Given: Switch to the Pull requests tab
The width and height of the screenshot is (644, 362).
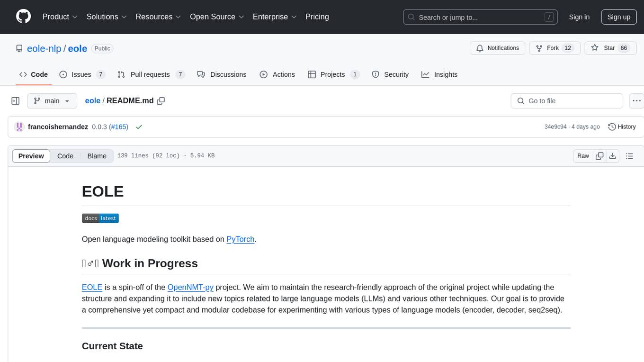Looking at the screenshot, I should [151, 74].
